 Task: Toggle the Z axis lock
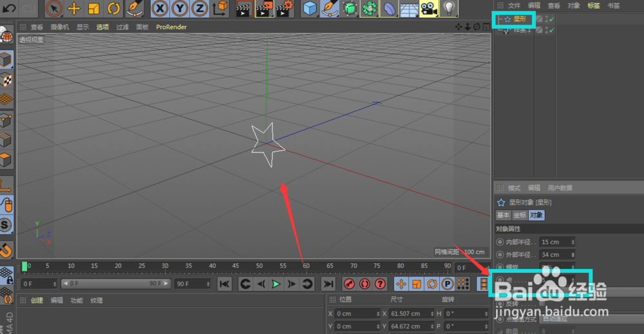[199, 8]
